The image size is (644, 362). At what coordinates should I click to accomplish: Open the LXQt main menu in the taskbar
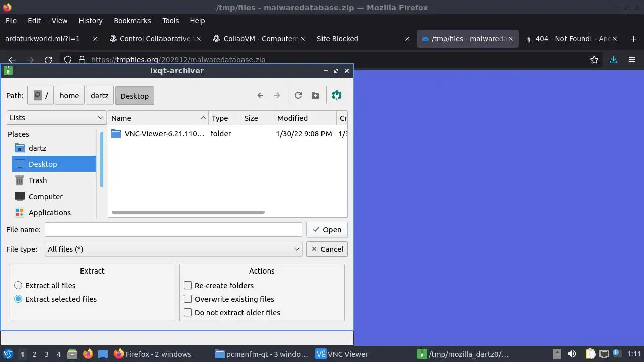(x=8, y=354)
